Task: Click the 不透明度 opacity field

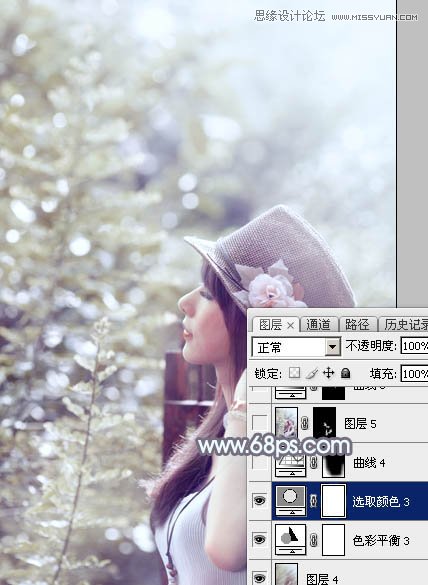Action: [x=414, y=346]
